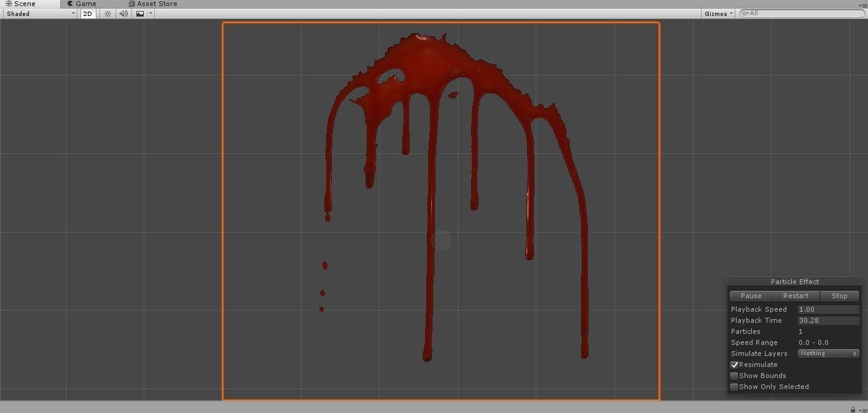Click the lock icon in status bar
The height and width of the screenshot is (413, 868).
click(x=853, y=409)
